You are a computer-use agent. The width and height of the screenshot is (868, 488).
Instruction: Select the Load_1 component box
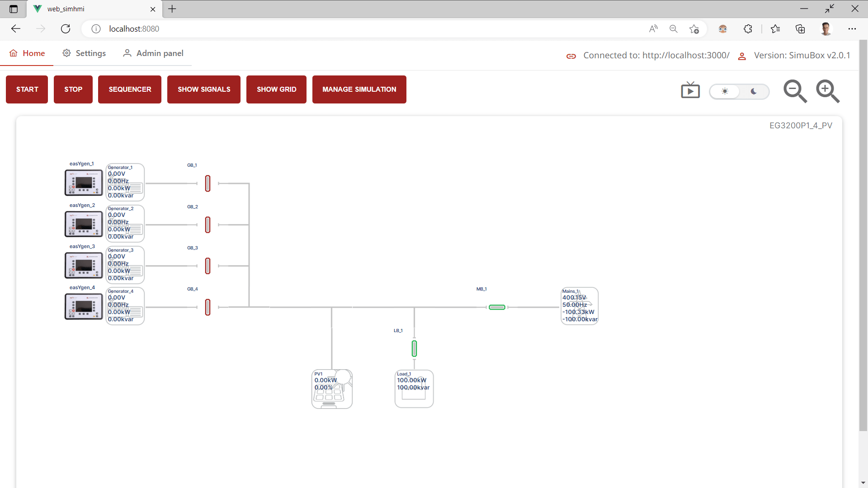414,389
